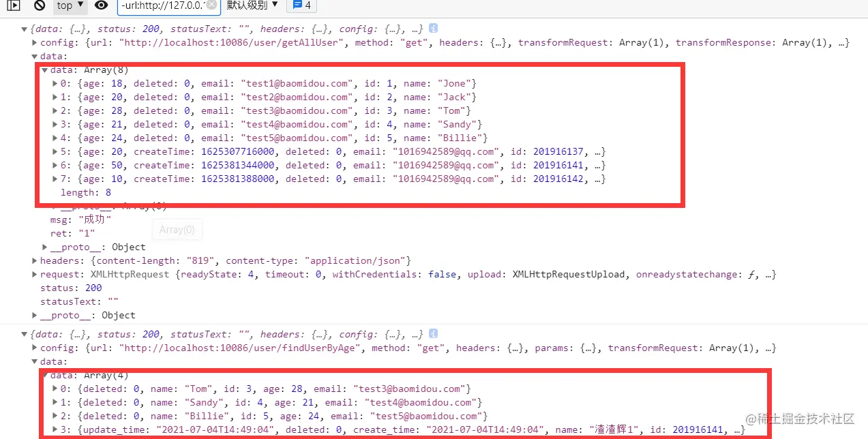
Task: Open the issues badge showing 4
Action: [300, 5]
